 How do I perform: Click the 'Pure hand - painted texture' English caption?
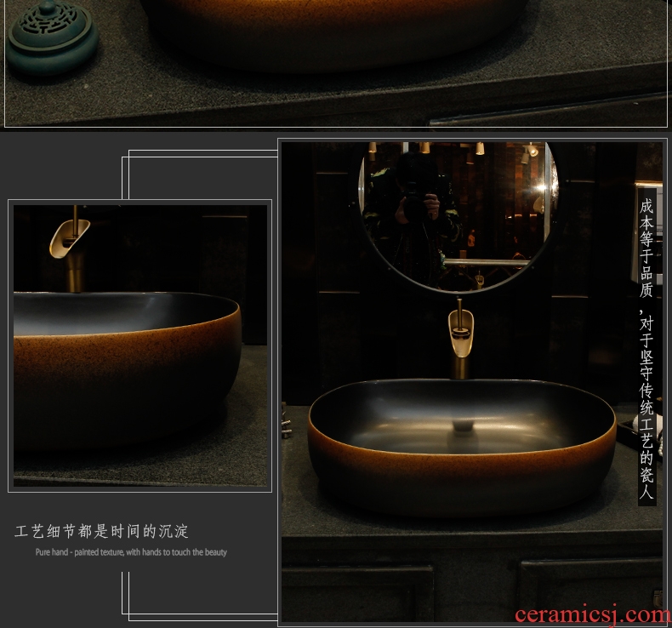[131, 552]
